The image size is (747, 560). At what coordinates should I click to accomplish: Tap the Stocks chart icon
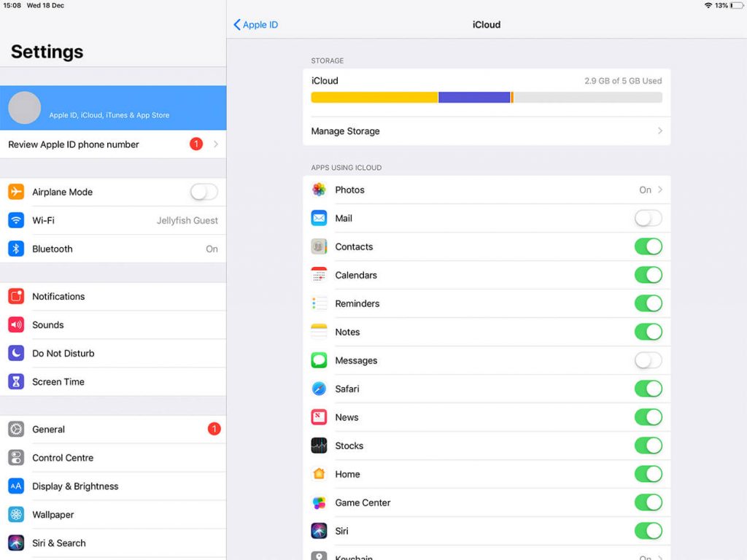(x=320, y=446)
